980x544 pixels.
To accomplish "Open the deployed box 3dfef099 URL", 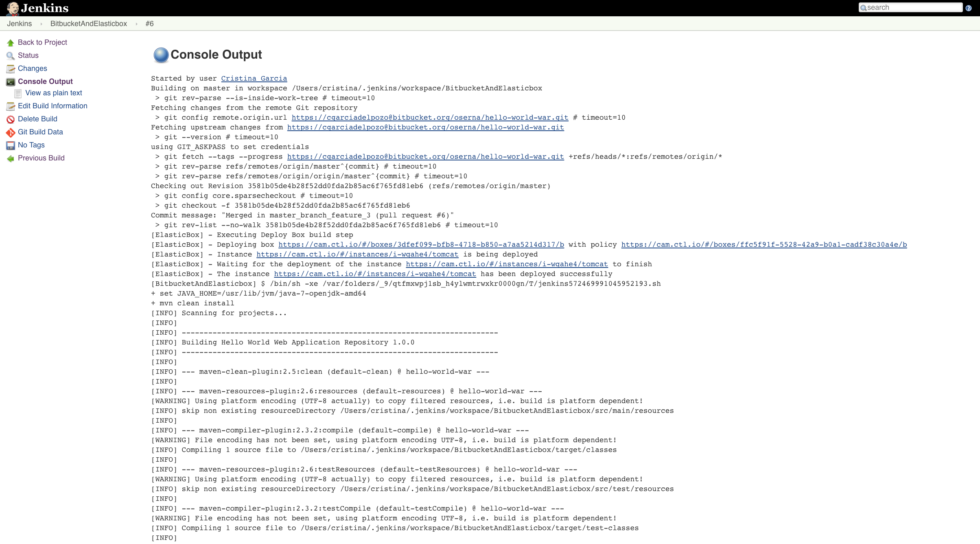I will 421,244.
